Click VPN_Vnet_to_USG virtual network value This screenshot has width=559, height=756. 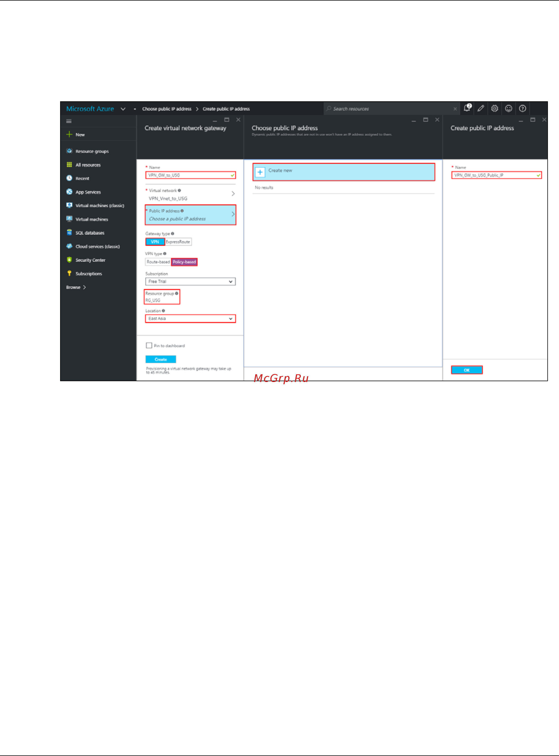pos(168,198)
